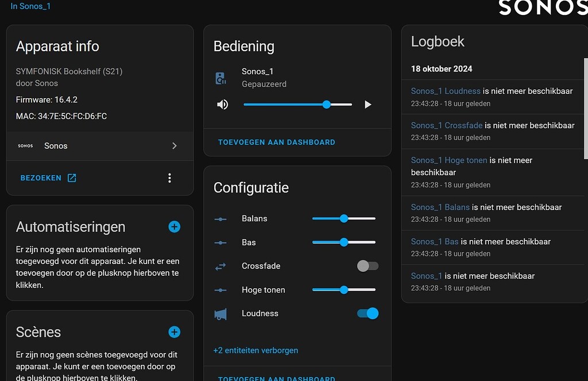The width and height of the screenshot is (588, 381).
Task: Open the three-dot device menu
Action: tap(169, 178)
